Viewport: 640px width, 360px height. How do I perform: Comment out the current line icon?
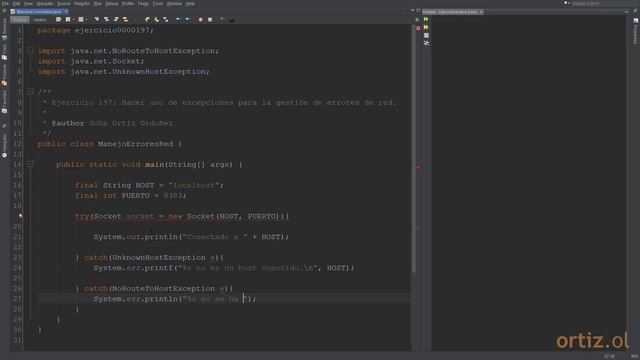pyautogui.click(x=222, y=19)
